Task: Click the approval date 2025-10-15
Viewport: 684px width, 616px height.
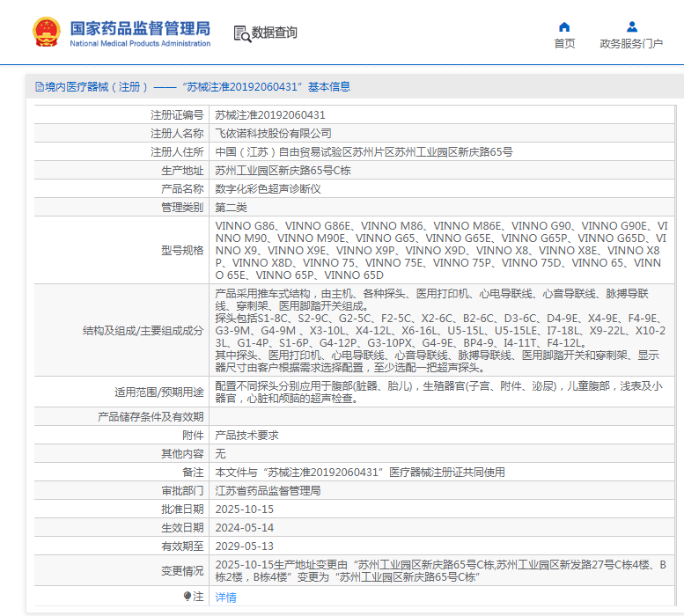Action: click(x=245, y=509)
